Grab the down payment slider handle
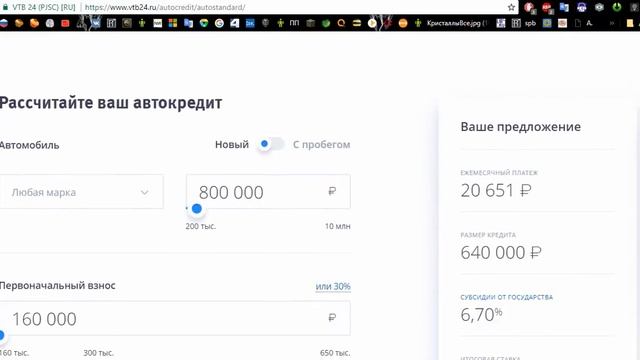This screenshot has width=640, height=360. pyautogui.click(x=2, y=335)
